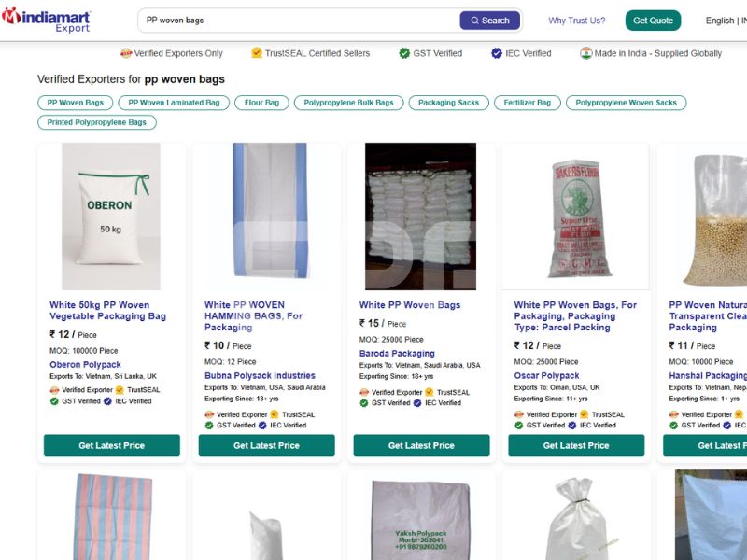Viewport: 747px width, 560px height.
Task: Select the PP Woven Laminated Bag category chip
Action: point(174,103)
